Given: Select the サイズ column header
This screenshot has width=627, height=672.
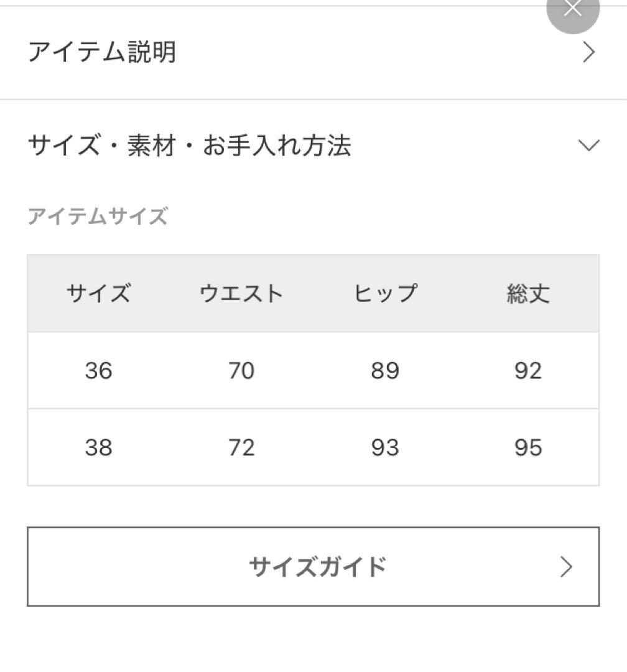Looking at the screenshot, I should pyautogui.click(x=98, y=294).
